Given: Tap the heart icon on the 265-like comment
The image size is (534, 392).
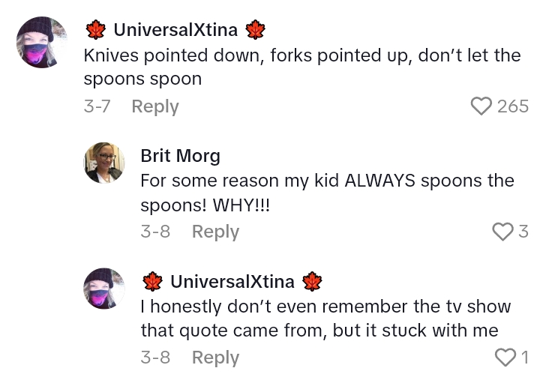Looking at the screenshot, I should tap(481, 106).
